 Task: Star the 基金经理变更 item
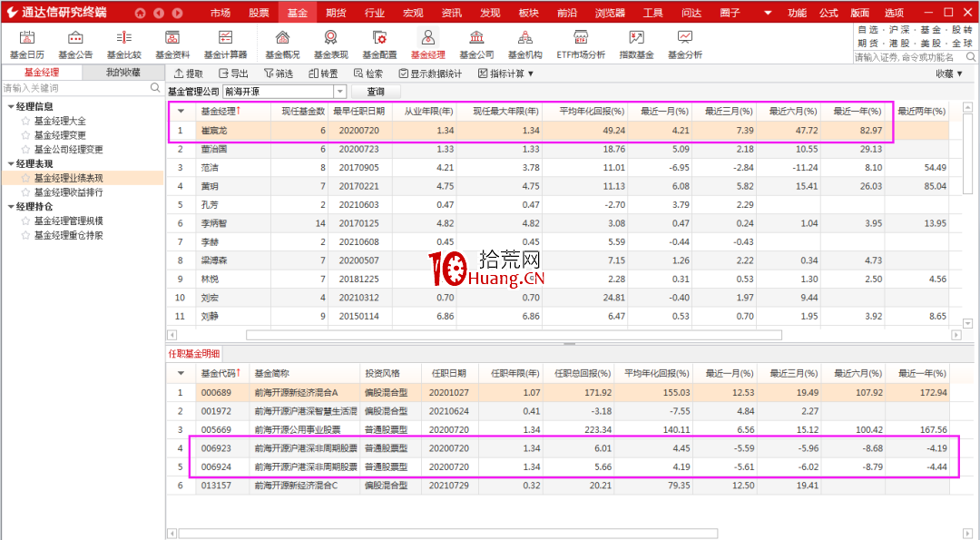pyautogui.click(x=25, y=135)
